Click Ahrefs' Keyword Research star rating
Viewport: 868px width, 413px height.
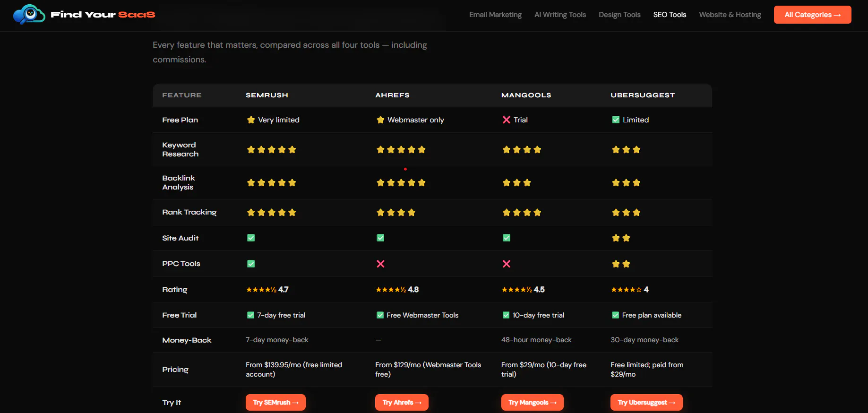401,150
